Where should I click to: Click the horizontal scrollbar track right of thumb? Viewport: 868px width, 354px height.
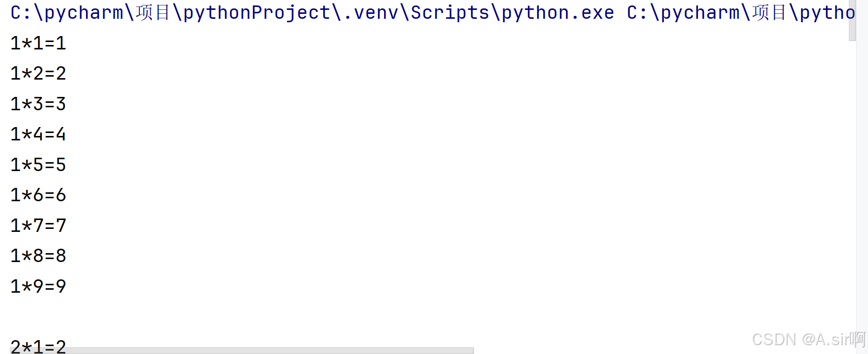tap(643, 351)
